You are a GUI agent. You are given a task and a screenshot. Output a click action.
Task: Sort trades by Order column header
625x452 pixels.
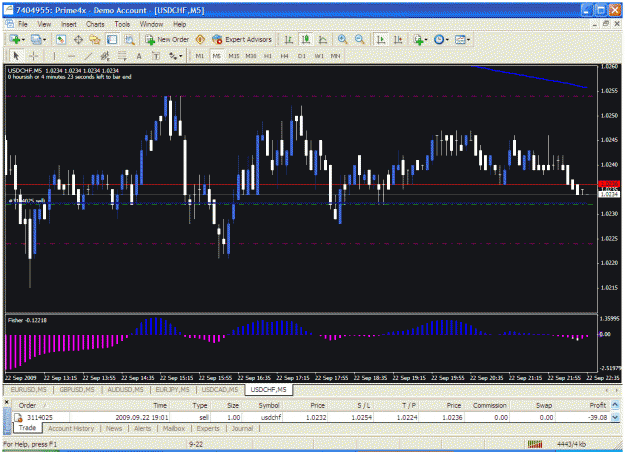tap(28, 405)
